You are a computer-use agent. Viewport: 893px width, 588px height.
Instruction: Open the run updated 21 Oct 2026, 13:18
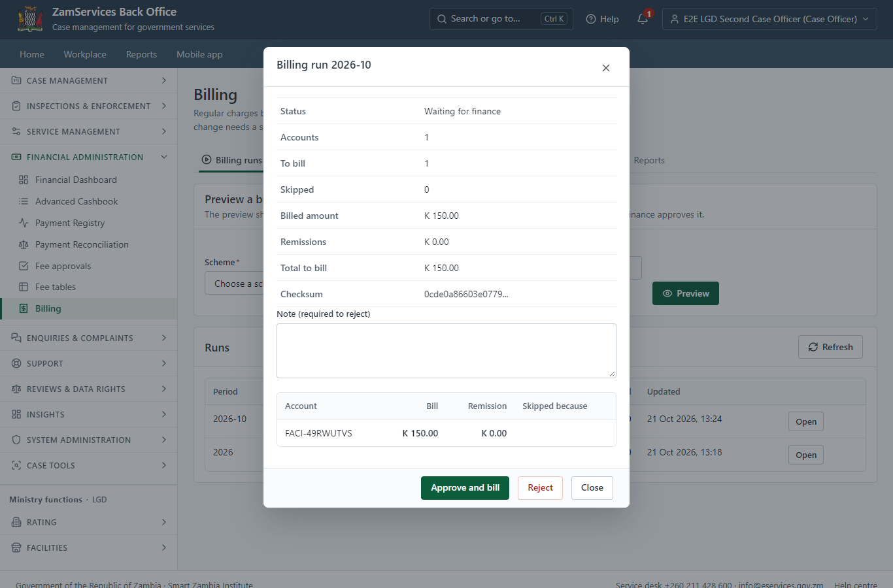click(x=806, y=455)
